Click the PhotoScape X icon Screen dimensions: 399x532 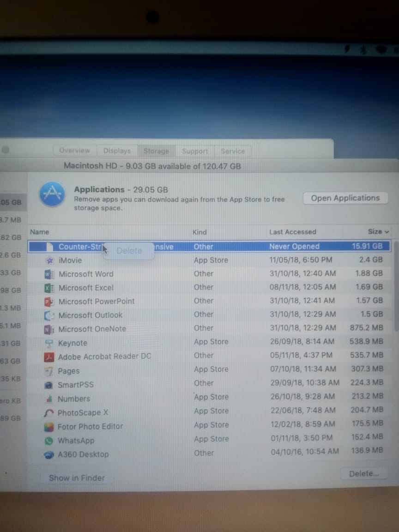tap(49, 413)
